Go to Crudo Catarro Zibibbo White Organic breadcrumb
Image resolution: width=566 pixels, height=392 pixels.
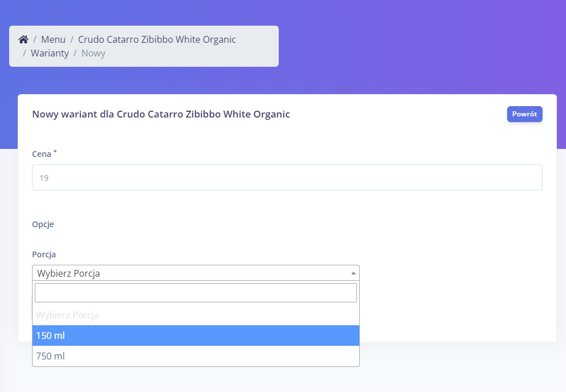coord(156,39)
